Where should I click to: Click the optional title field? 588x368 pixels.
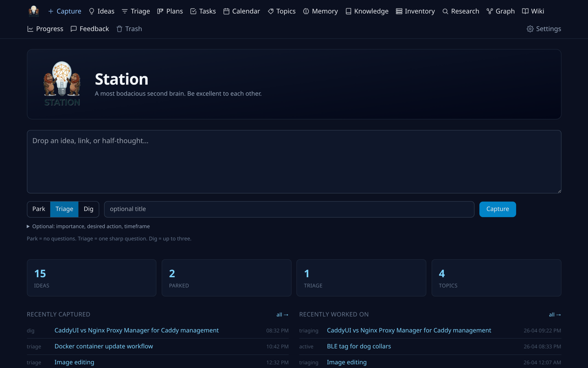pyautogui.click(x=289, y=209)
